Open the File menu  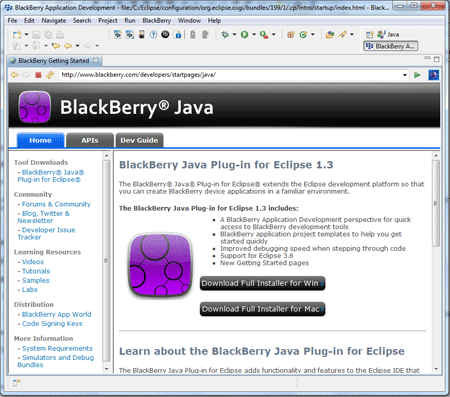(x=12, y=21)
